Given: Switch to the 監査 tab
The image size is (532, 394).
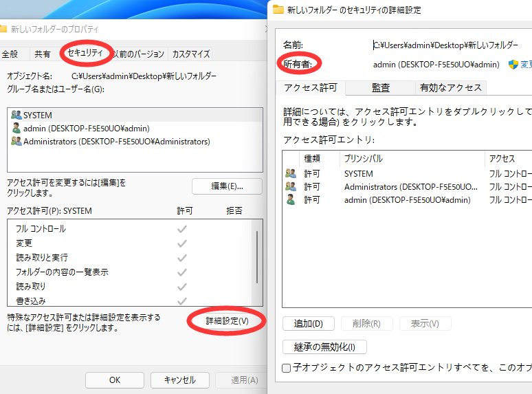Looking at the screenshot, I should [381, 87].
